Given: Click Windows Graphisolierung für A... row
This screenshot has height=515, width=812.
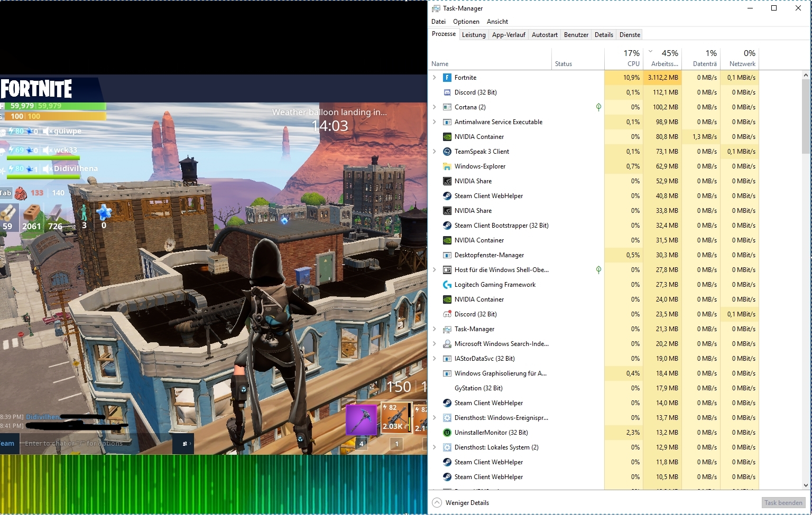Looking at the screenshot, I should point(593,373).
